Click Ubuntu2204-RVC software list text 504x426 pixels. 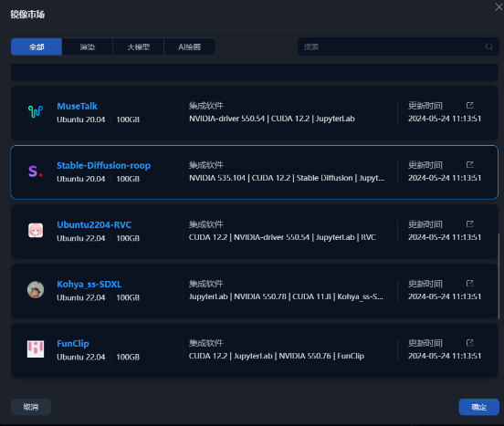coord(282,237)
